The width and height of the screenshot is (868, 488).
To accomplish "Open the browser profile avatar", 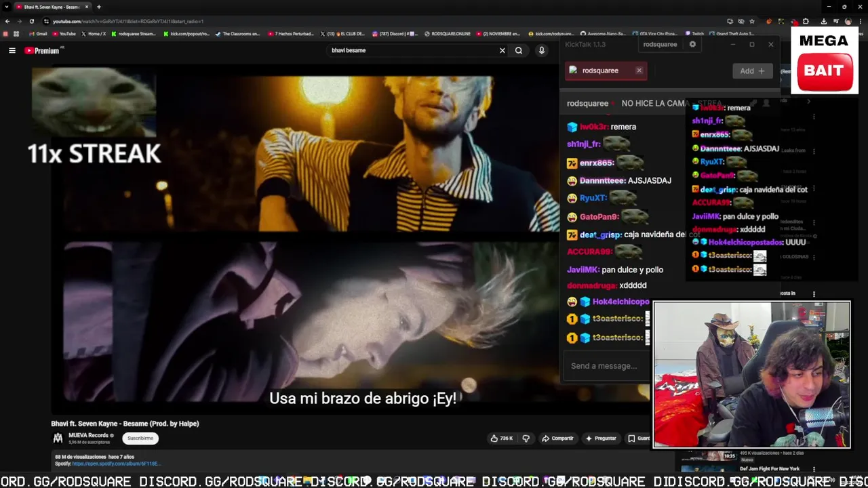I will point(848,21).
